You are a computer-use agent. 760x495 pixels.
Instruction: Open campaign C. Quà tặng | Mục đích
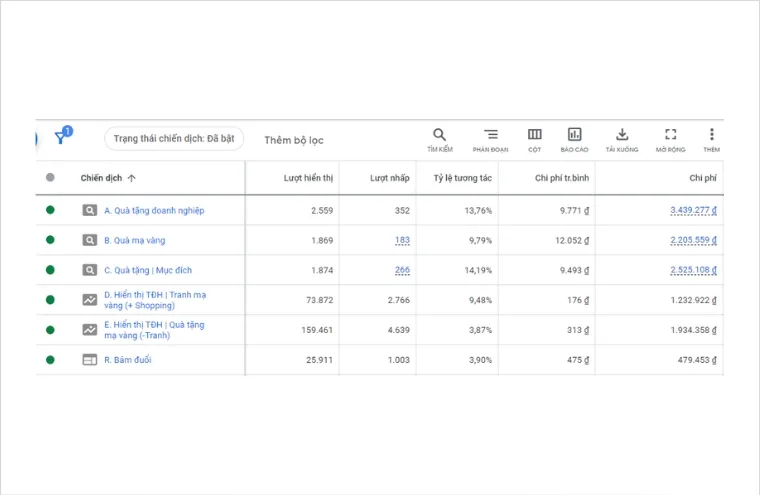(148, 270)
